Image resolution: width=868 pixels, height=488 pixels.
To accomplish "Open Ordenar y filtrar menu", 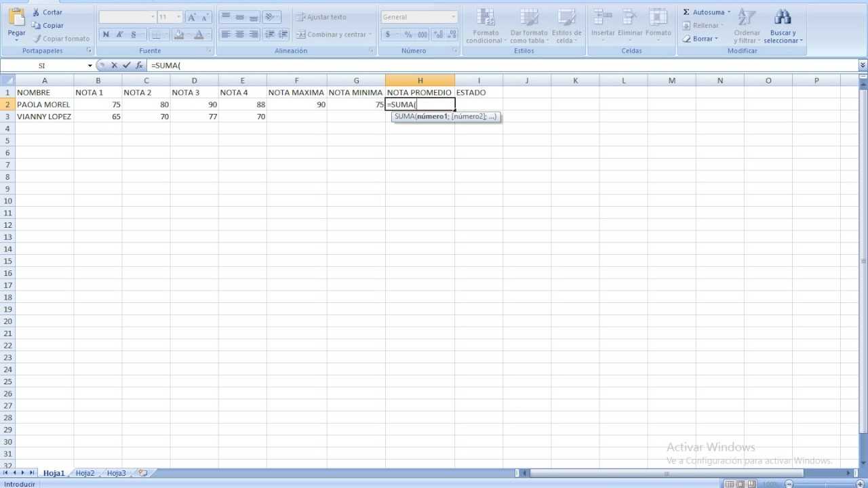I will pyautogui.click(x=747, y=26).
